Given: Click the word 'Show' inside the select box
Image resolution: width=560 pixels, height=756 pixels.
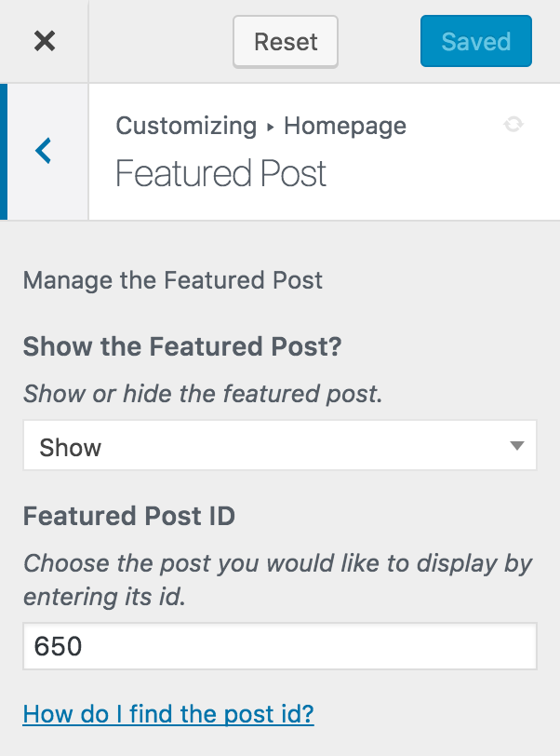Looking at the screenshot, I should pos(71,448).
